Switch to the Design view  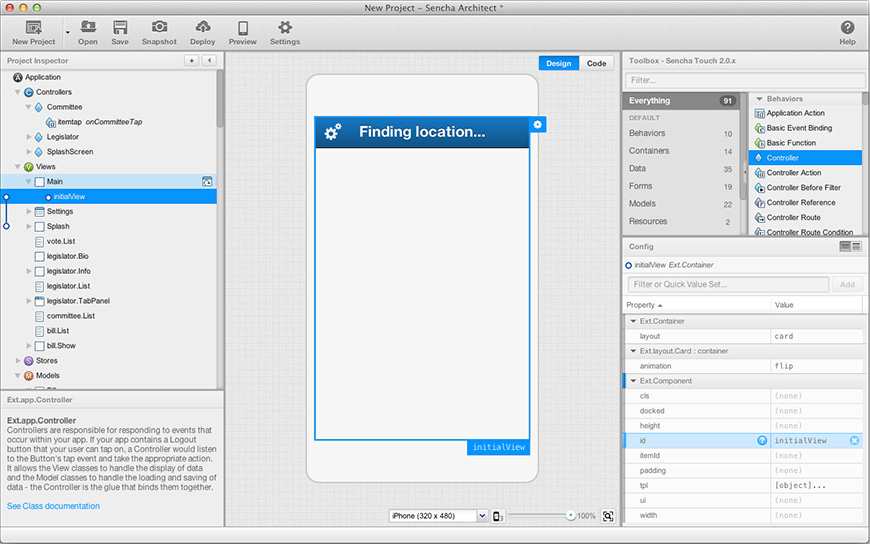pyautogui.click(x=558, y=63)
